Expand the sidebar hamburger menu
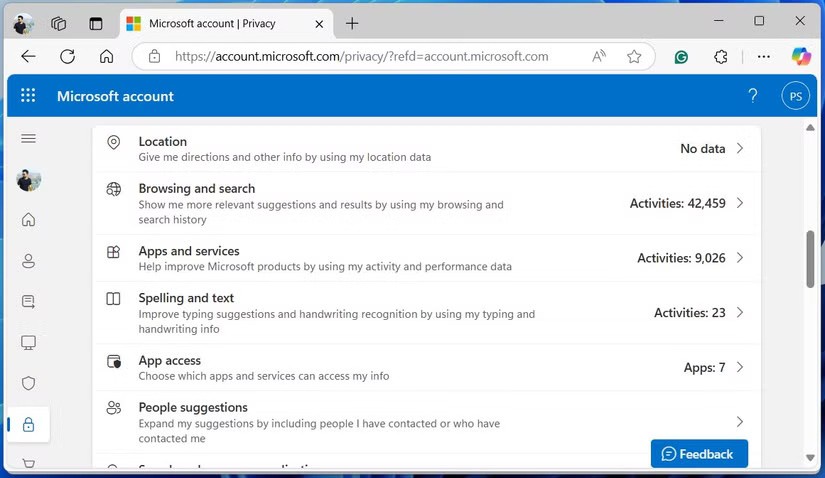825x478 pixels. pos(28,139)
